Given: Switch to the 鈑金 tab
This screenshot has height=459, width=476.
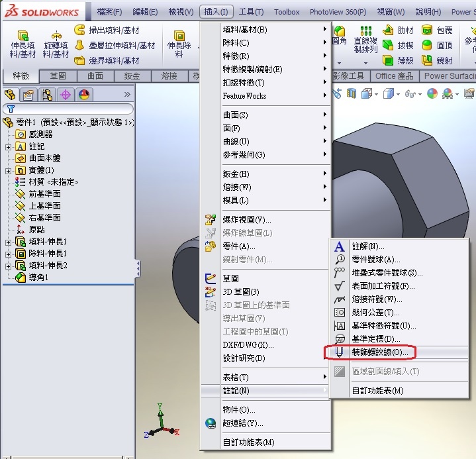Looking at the screenshot, I should coord(132,76).
